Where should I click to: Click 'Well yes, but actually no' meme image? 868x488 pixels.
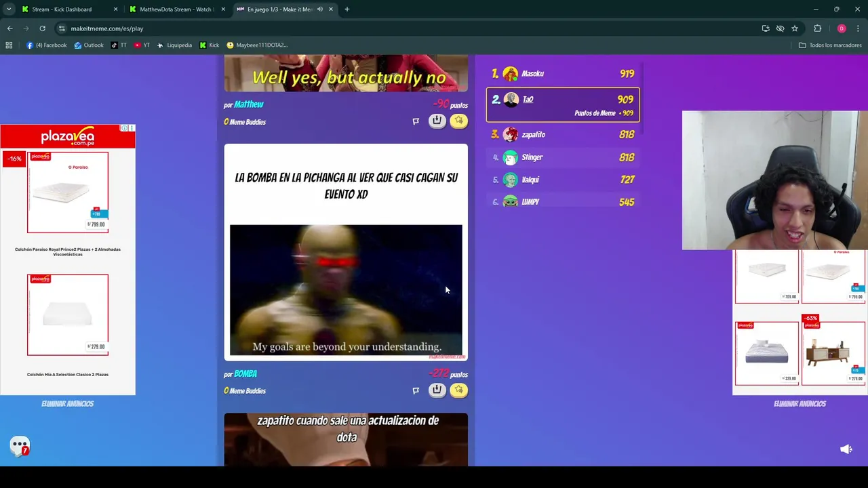tap(346, 73)
